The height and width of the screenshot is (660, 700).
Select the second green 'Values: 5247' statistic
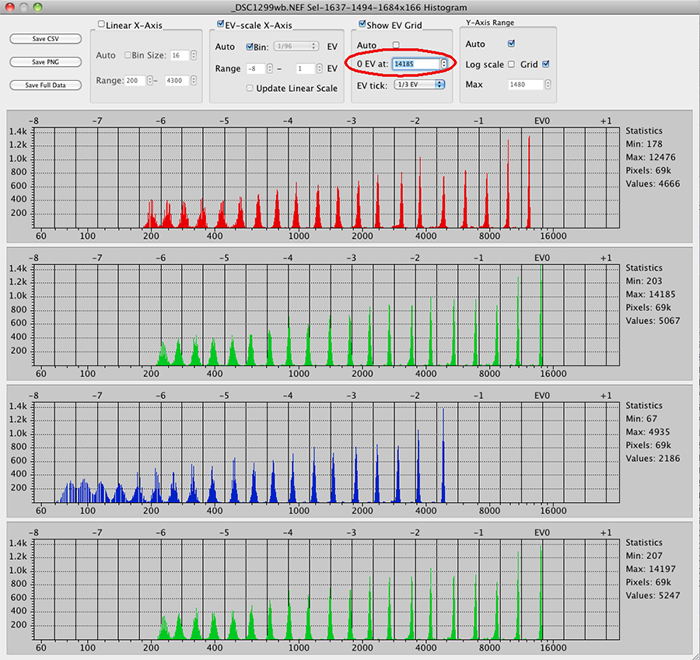[x=653, y=595]
